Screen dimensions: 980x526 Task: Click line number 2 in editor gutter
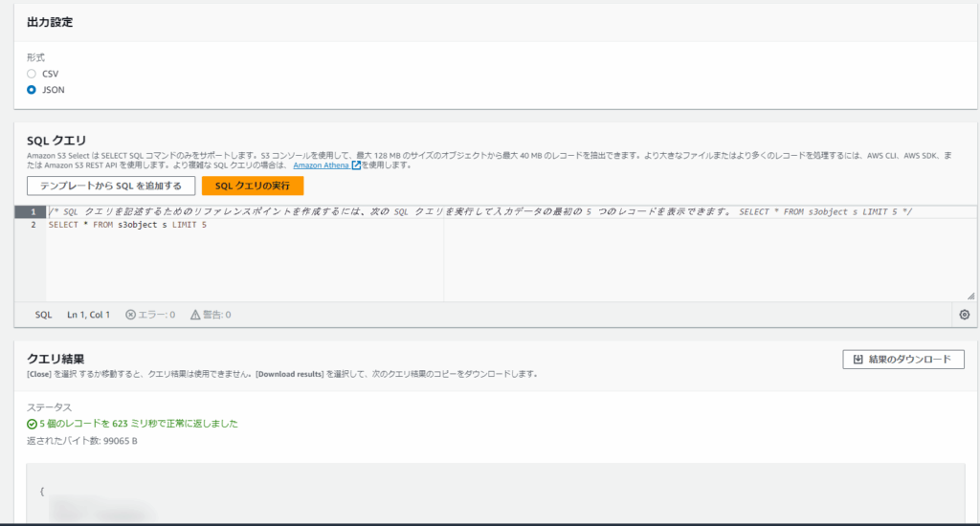pos(33,225)
